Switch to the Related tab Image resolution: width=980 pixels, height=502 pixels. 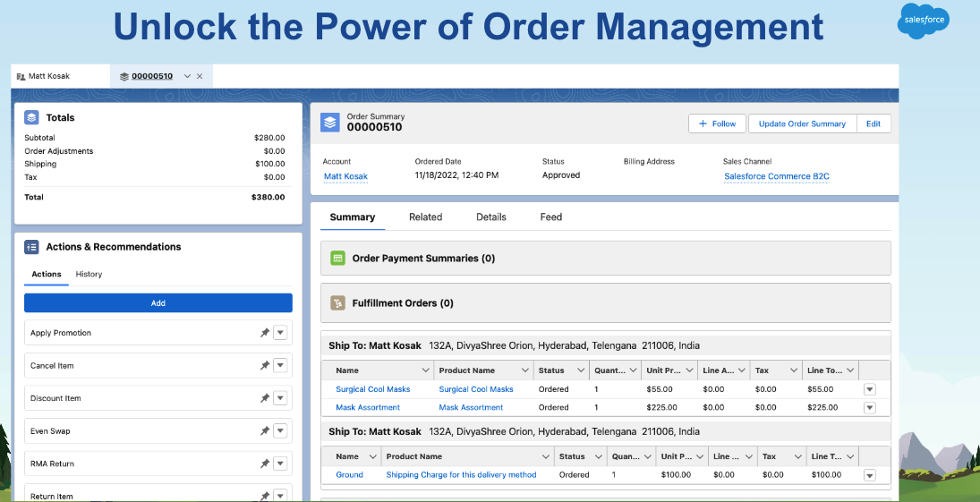pos(425,217)
